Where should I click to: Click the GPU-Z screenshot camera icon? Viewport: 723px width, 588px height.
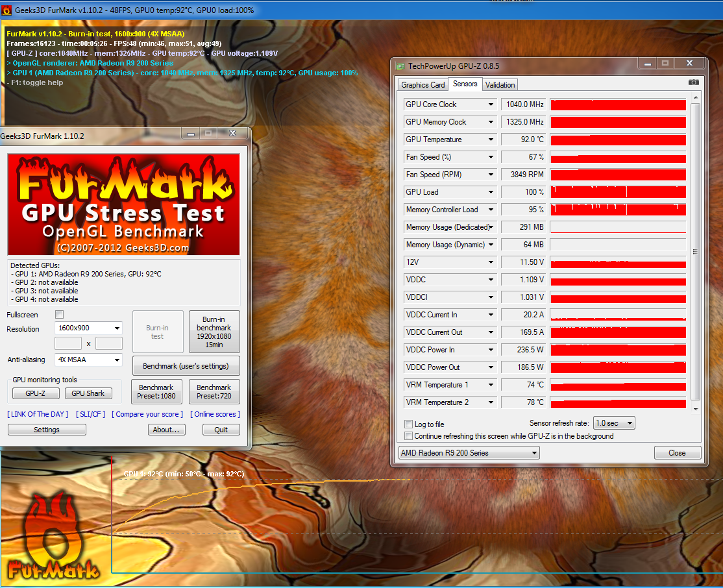click(x=693, y=82)
